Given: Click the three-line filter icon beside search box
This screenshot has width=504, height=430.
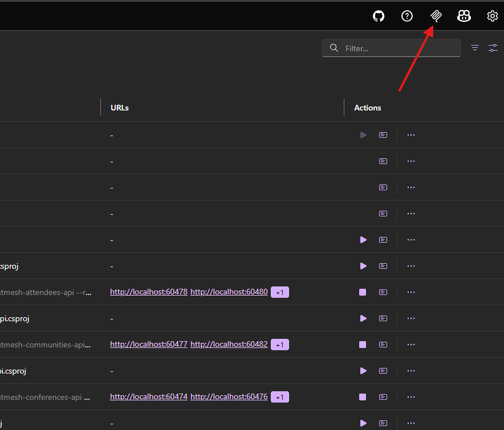Looking at the screenshot, I should (475, 48).
